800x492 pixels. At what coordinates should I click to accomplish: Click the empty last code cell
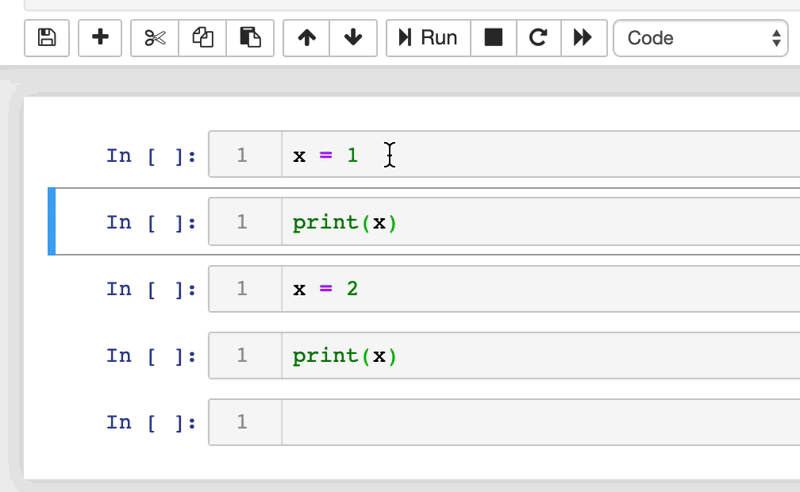point(541,422)
